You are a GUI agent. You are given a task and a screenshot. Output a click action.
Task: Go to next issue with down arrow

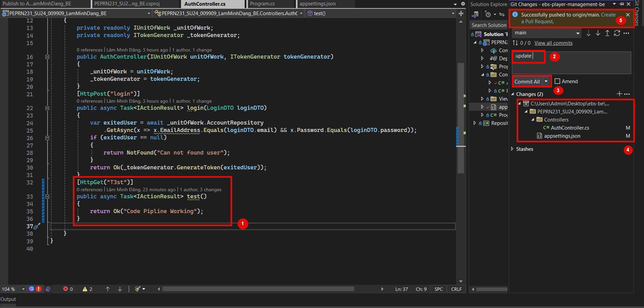[120, 289]
